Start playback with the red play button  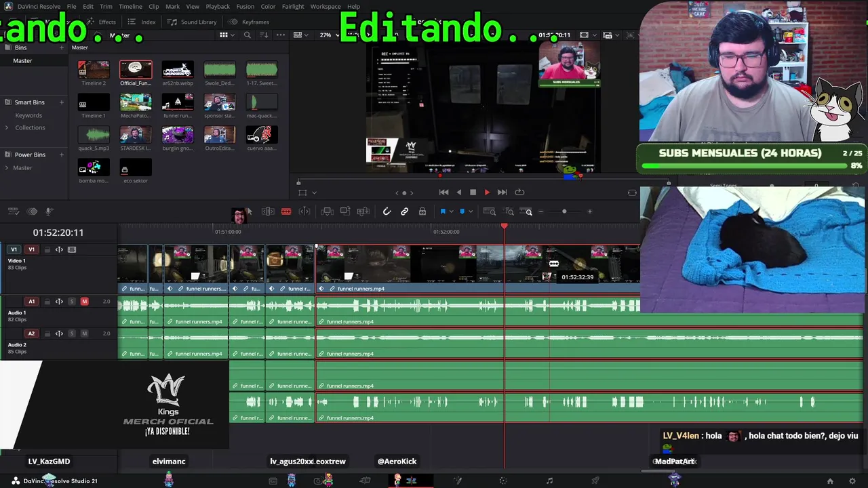coord(487,192)
